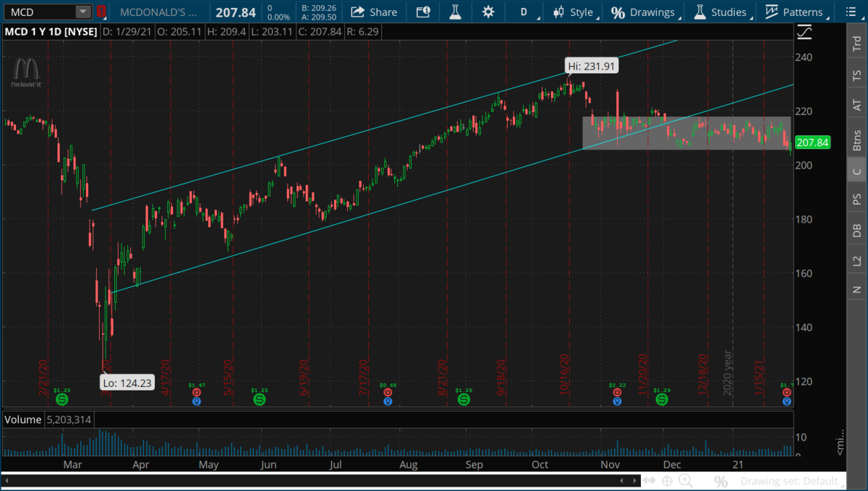Click the red $1.47 earnings icon
868x491 pixels.
197,391
